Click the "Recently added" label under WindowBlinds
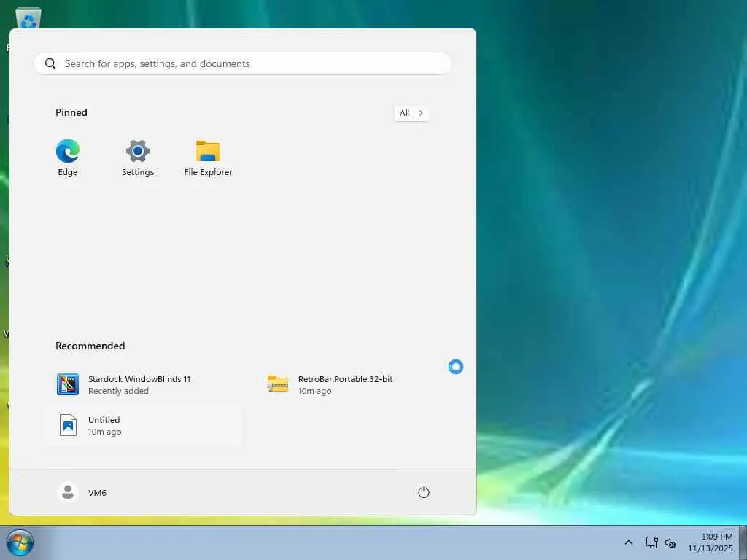 tap(118, 391)
